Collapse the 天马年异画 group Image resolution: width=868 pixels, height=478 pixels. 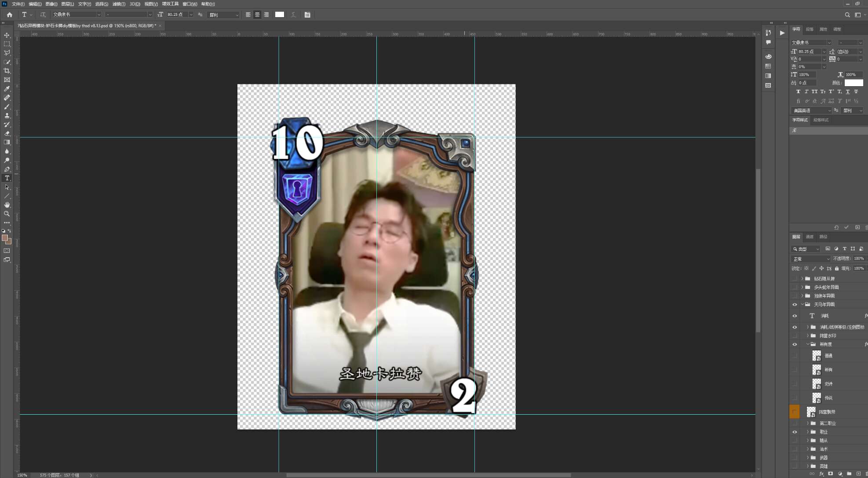click(x=802, y=304)
